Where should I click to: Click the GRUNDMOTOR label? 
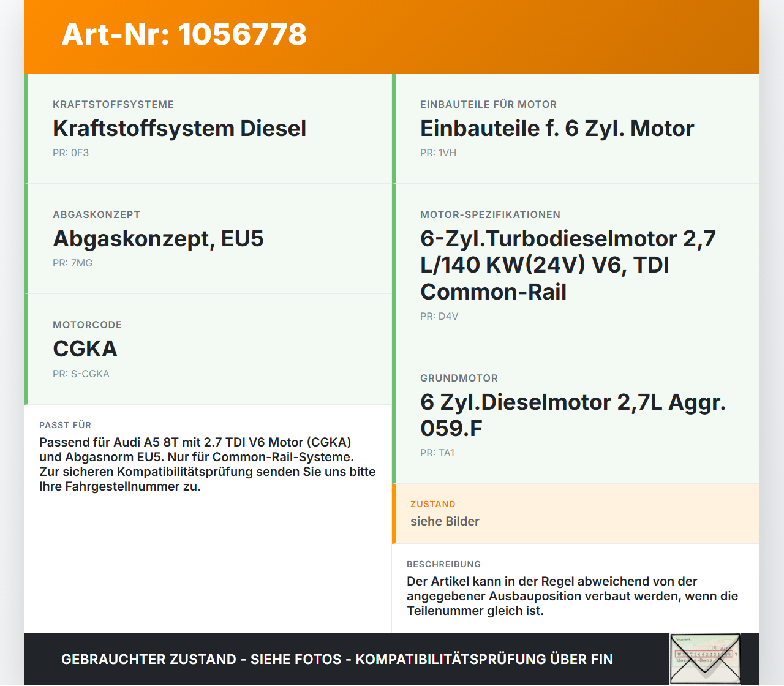[459, 379]
